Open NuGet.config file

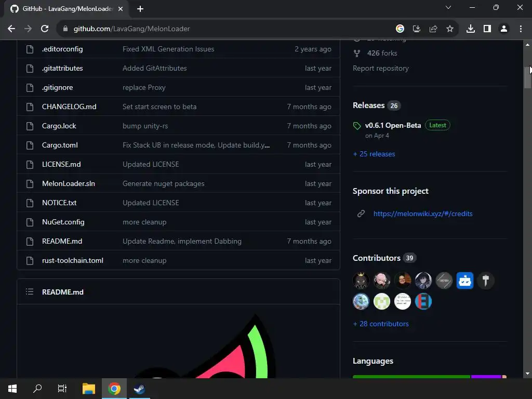click(63, 222)
